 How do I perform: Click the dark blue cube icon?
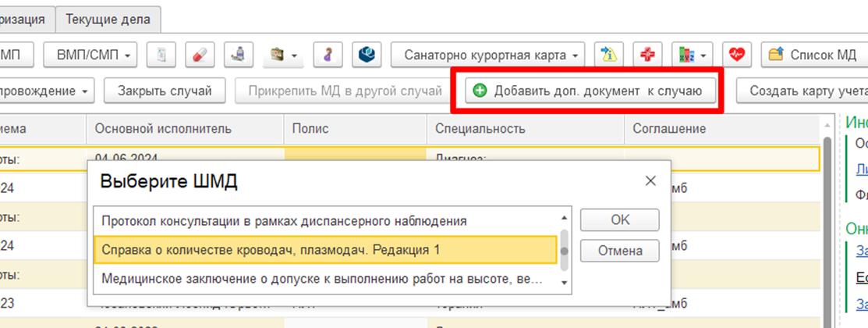click(x=366, y=55)
